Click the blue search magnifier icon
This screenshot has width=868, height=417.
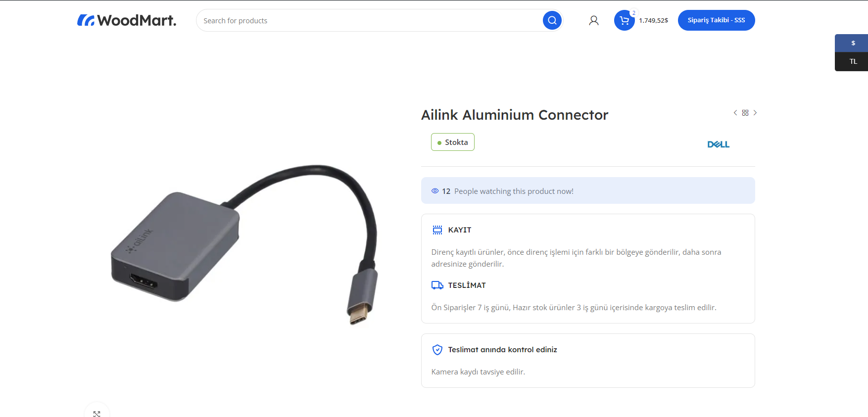pyautogui.click(x=552, y=20)
